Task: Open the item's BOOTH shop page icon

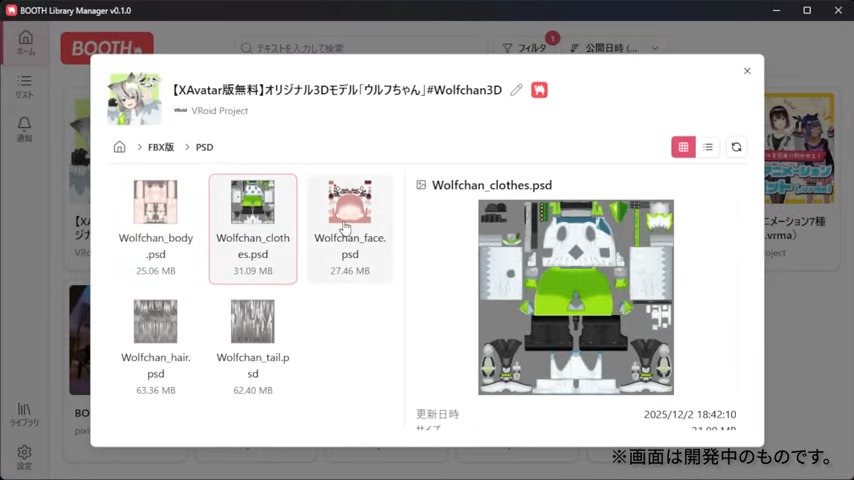Action: pyautogui.click(x=539, y=90)
